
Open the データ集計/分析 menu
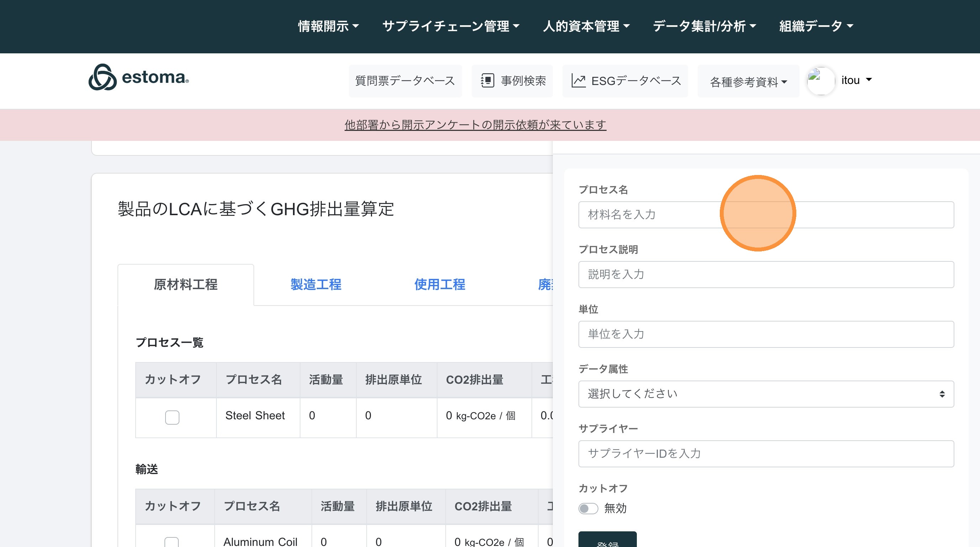[x=704, y=26]
